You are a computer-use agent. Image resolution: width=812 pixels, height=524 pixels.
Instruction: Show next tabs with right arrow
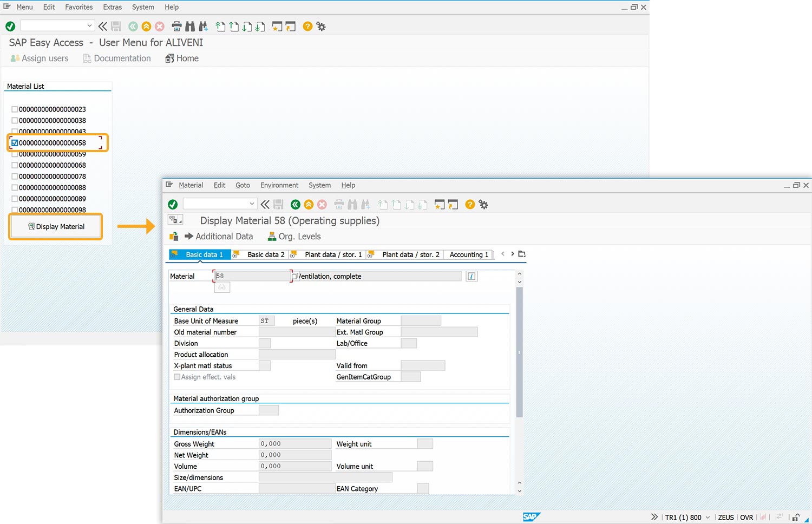pos(512,253)
